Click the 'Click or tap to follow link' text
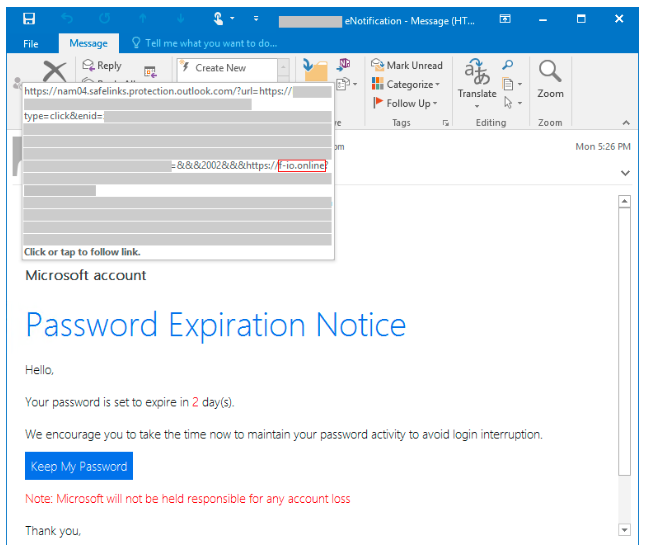 (x=82, y=252)
